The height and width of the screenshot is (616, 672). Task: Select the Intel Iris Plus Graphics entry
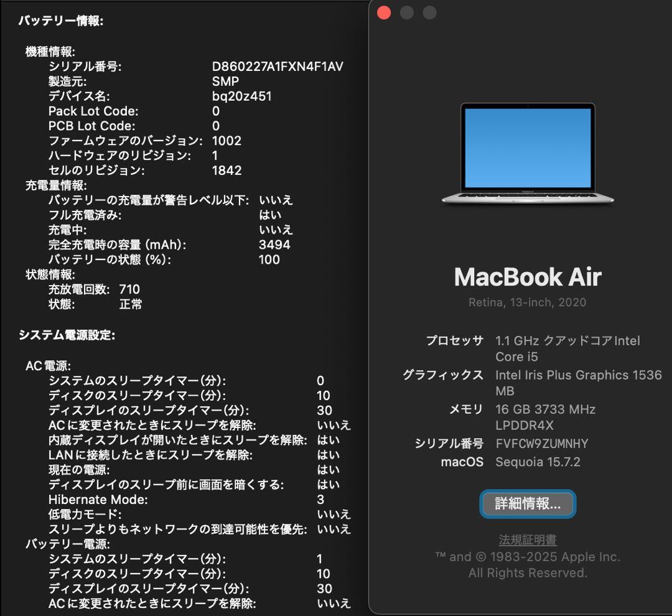pos(579,375)
